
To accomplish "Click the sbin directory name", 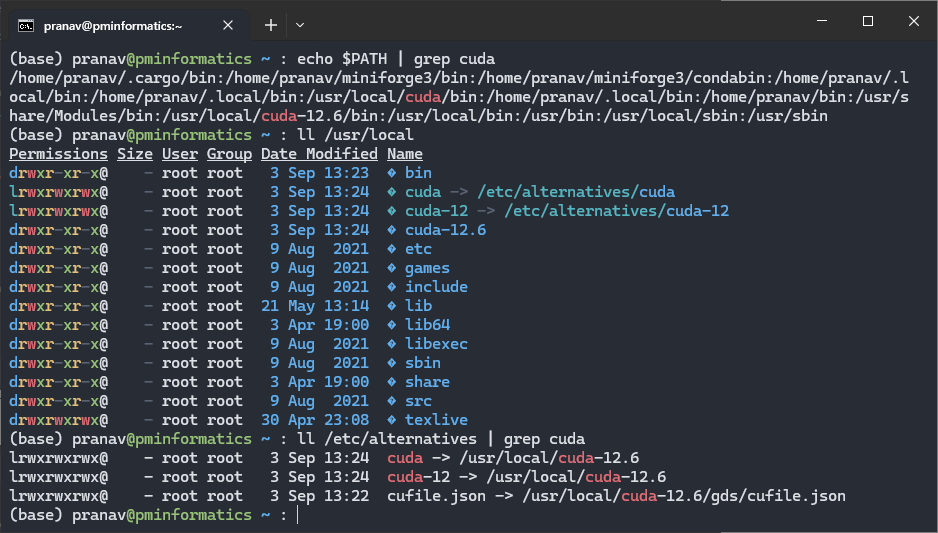I will pos(422,363).
